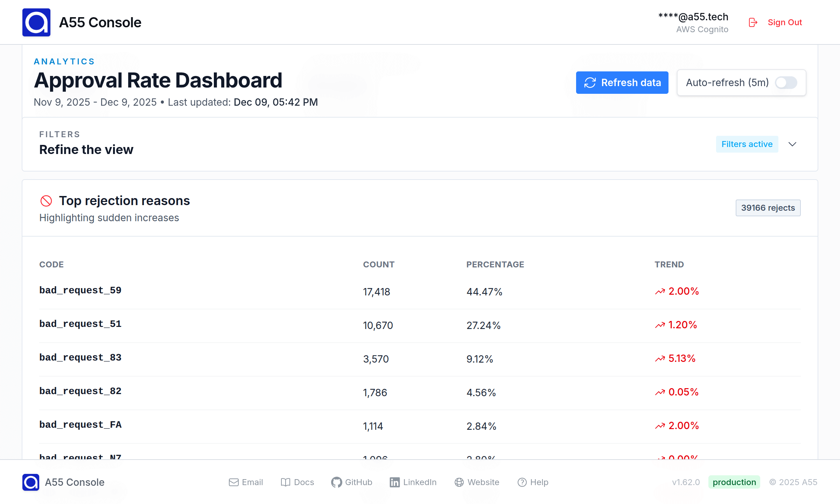Enable the Auto-refresh (5m) switch

pyautogui.click(x=786, y=83)
